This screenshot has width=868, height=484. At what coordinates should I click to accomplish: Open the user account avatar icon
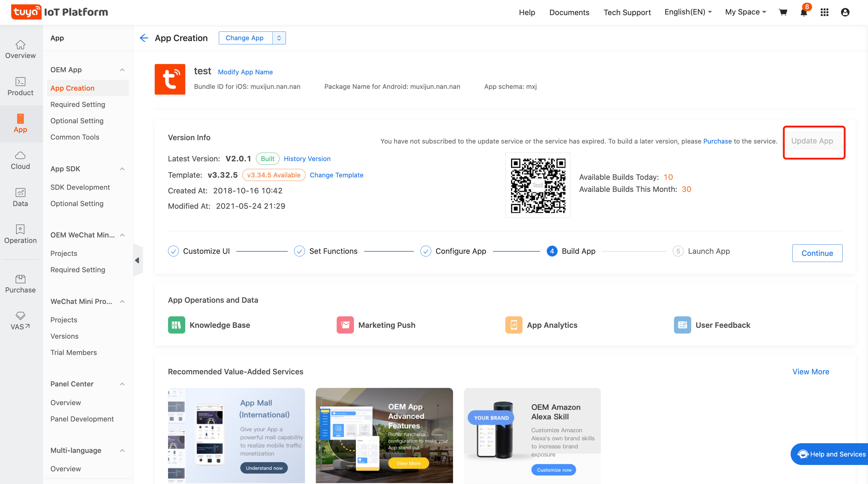coord(845,12)
